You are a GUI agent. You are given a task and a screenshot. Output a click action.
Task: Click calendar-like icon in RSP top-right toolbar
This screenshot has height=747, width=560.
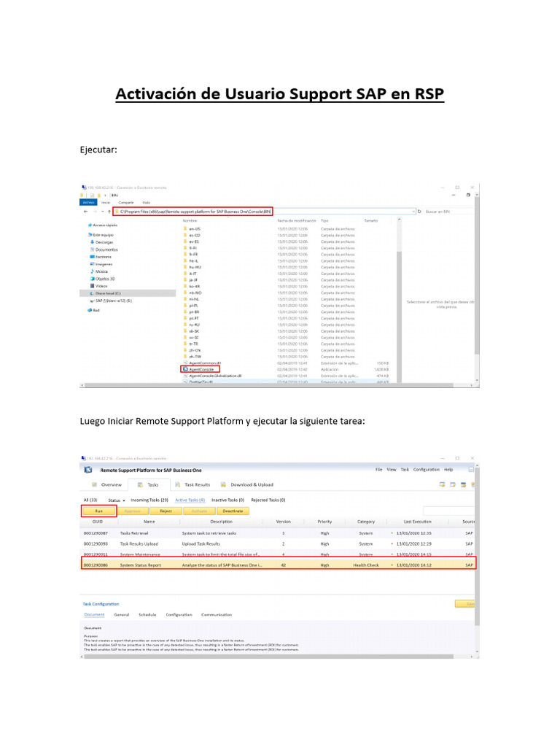pyautogui.click(x=463, y=485)
